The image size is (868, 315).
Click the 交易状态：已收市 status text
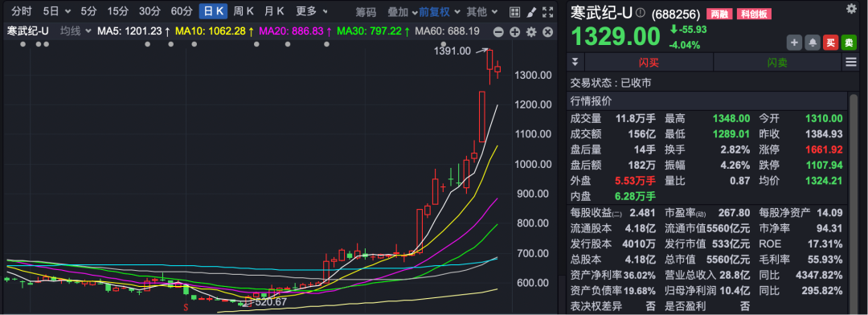coord(611,83)
